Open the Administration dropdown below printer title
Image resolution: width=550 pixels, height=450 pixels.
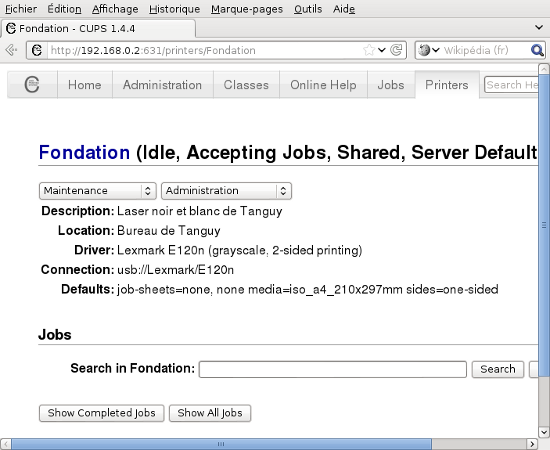pyautogui.click(x=226, y=191)
